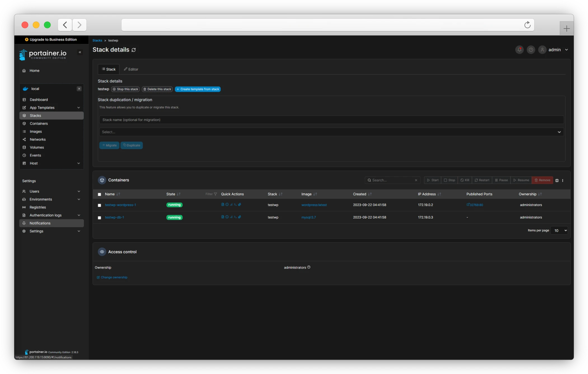Open Networks in the sidebar
Image resolution: width=588 pixels, height=374 pixels.
pos(38,139)
